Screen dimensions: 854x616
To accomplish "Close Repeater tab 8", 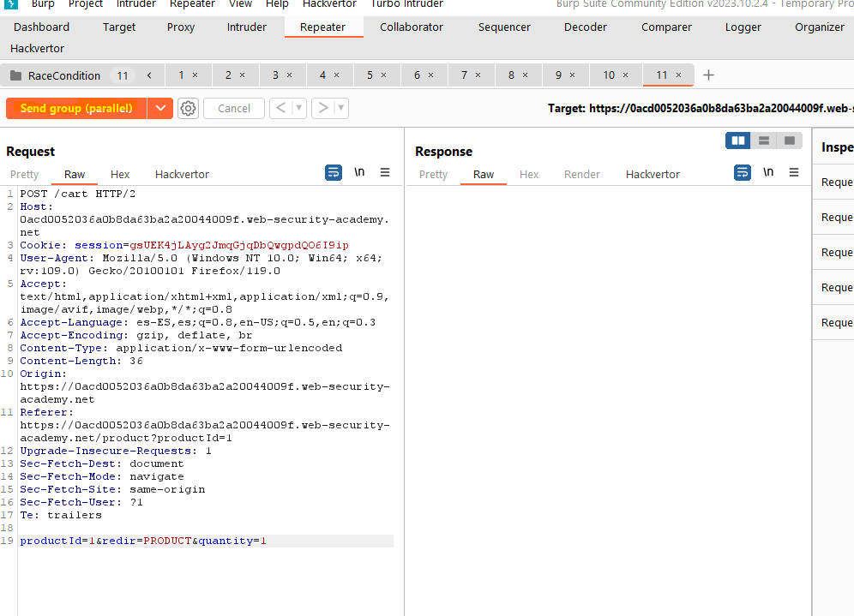I will pyautogui.click(x=525, y=75).
